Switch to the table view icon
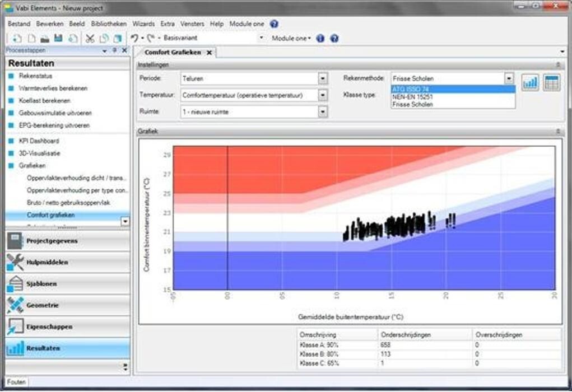 coord(551,82)
